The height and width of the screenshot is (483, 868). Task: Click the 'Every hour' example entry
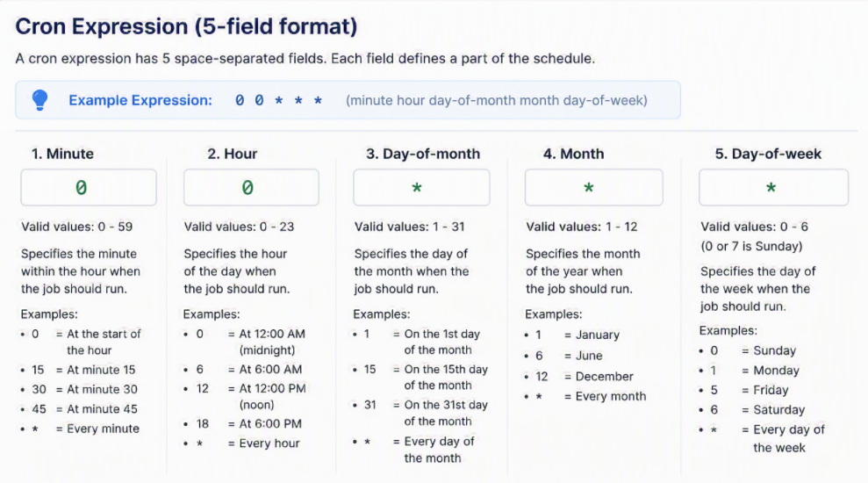point(269,443)
